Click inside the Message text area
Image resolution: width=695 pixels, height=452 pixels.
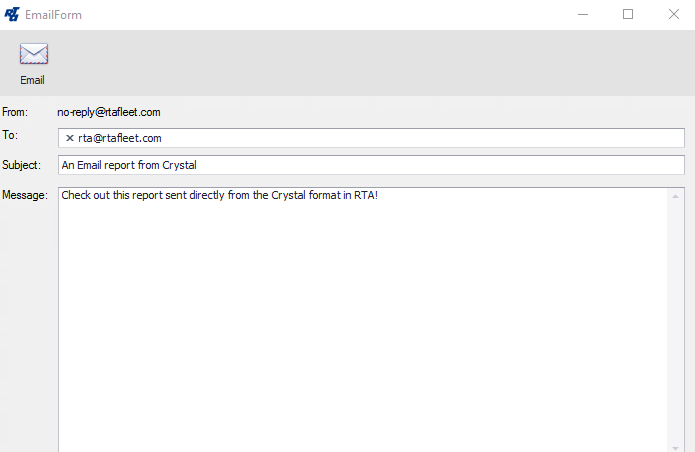point(360,320)
